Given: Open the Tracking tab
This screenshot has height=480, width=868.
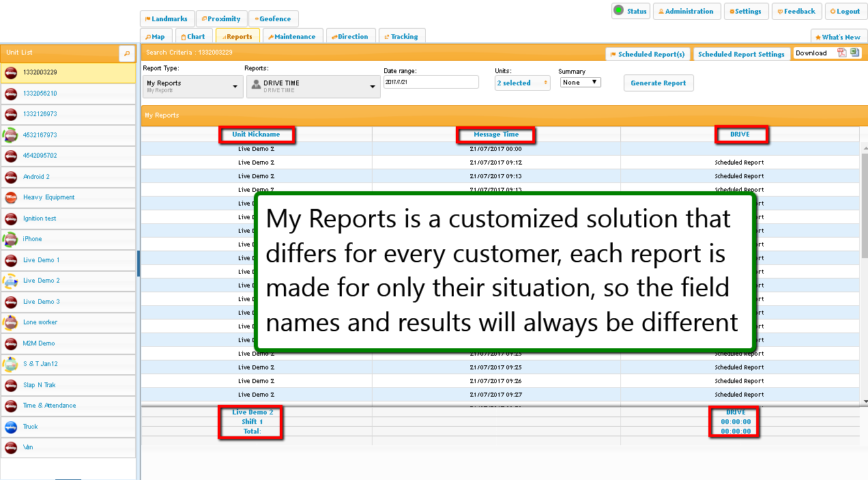Looking at the screenshot, I should coord(401,37).
